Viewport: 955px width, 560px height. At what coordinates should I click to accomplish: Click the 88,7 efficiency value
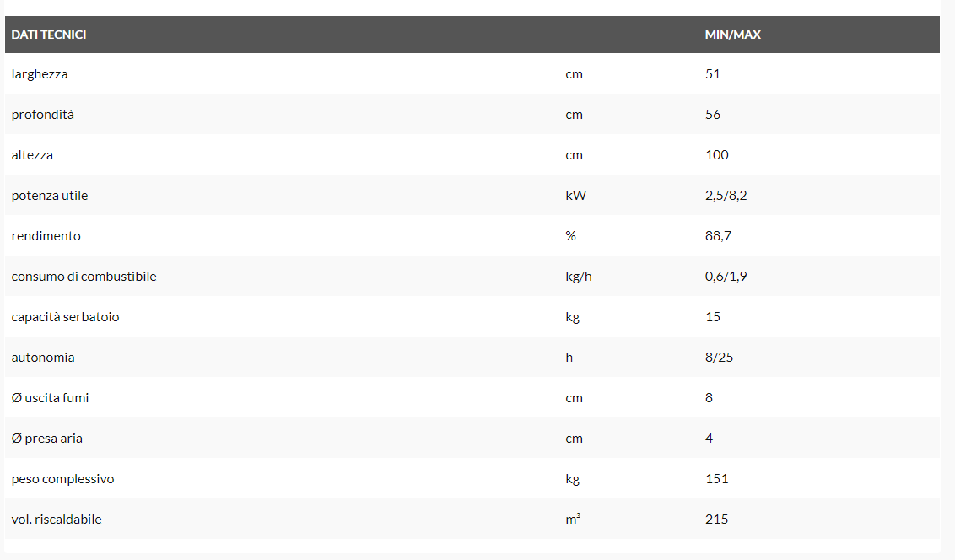718,236
